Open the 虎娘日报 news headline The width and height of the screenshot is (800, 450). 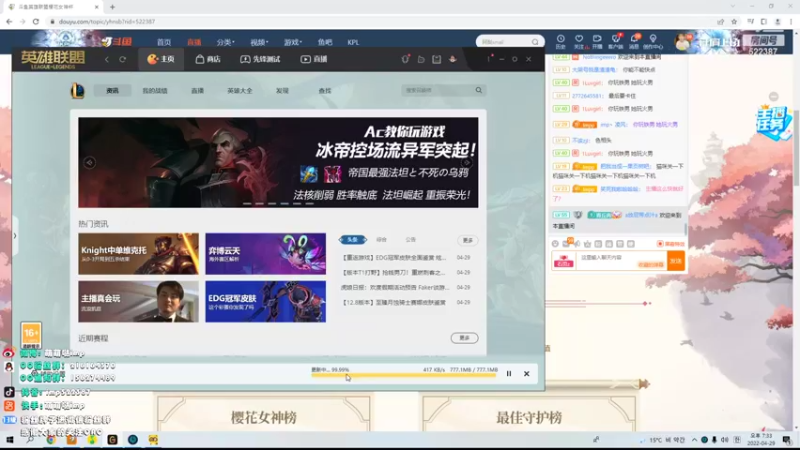click(x=395, y=287)
